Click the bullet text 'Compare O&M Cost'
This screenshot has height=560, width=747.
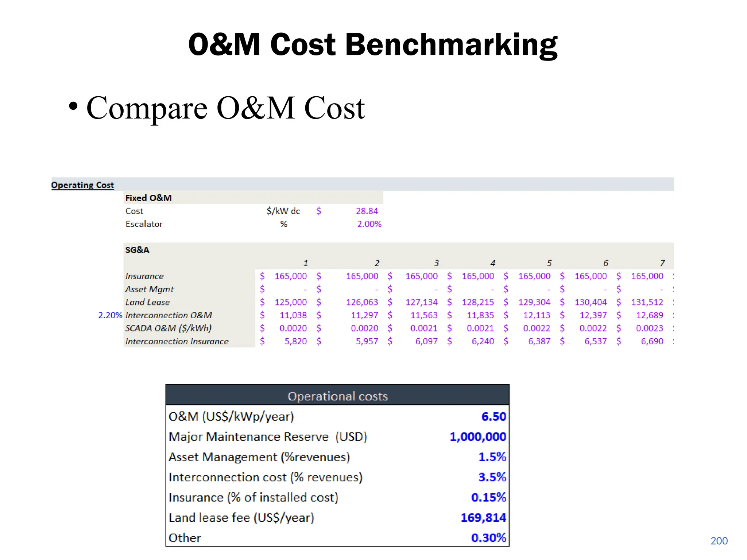coord(225,108)
